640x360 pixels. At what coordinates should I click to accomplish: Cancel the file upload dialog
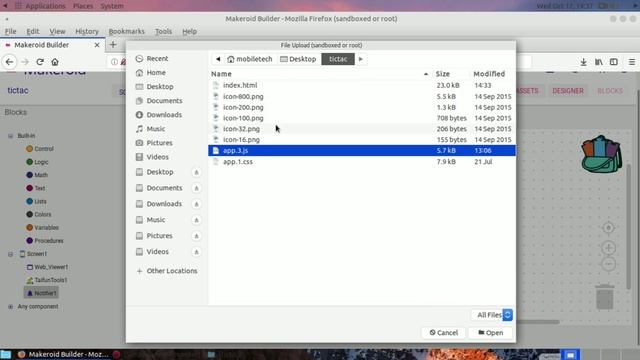pyautogui.click(x=443, y=333)
